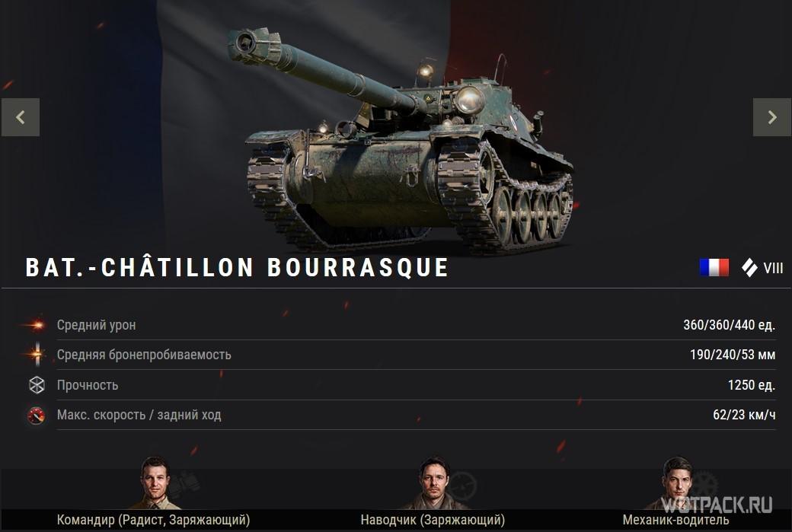Screen dimensions: 792x532
Task: Click the durability cube icon
Action: pos(37,385)
